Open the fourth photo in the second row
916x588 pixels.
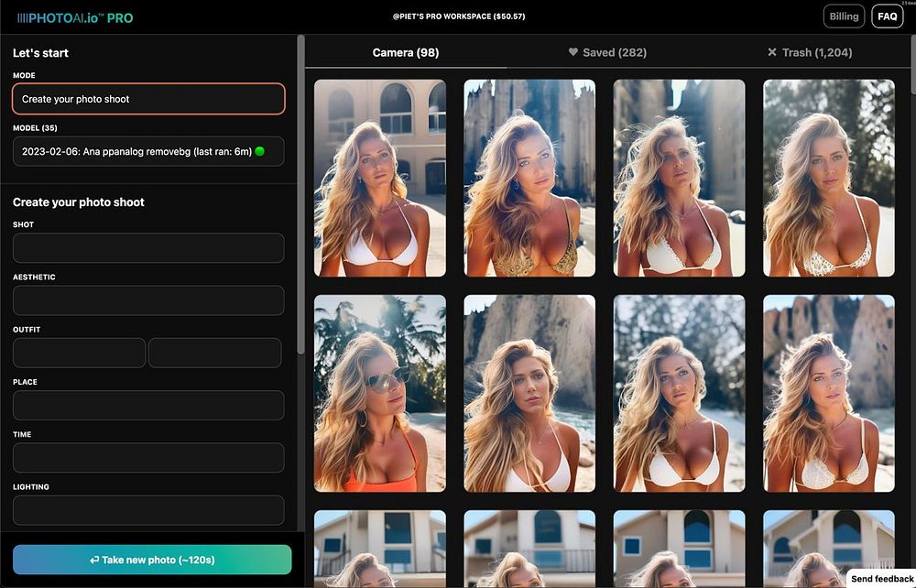pyautogui.click(x=828, y=393)
